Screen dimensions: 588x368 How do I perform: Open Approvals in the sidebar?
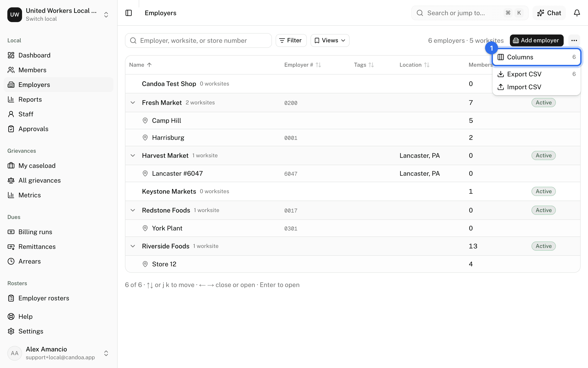pyautogui.click(x=59, y=129)
